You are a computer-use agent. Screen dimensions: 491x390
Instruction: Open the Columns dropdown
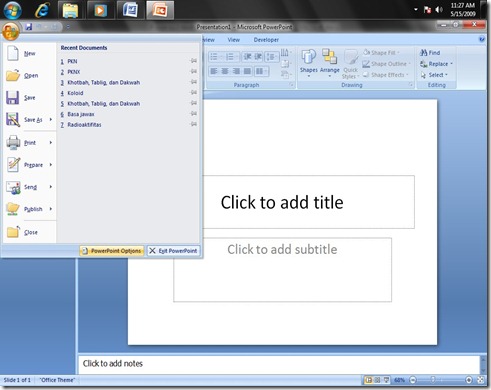tap(261, 71)
